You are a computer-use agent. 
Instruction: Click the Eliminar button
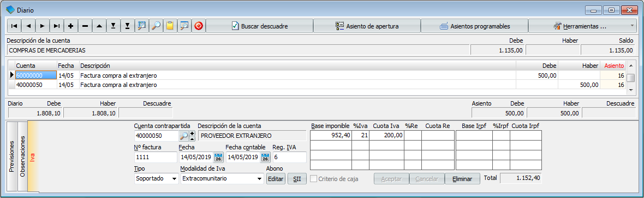tap(462, 179)
